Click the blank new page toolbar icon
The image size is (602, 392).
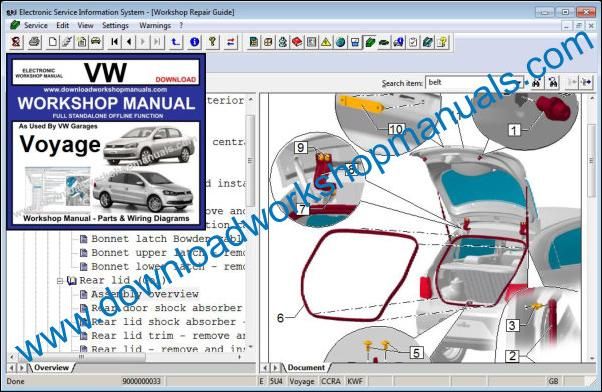click(x=53, y=41)
